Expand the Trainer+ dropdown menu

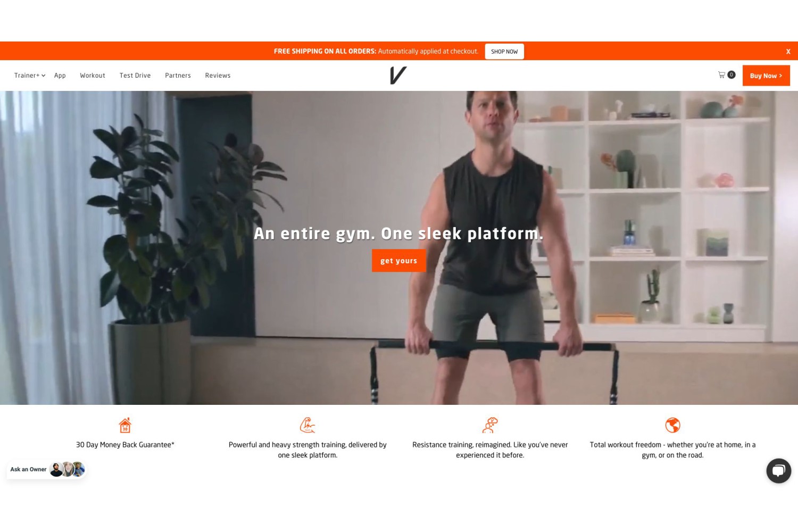pyautogui.click(x=30, y=76)
